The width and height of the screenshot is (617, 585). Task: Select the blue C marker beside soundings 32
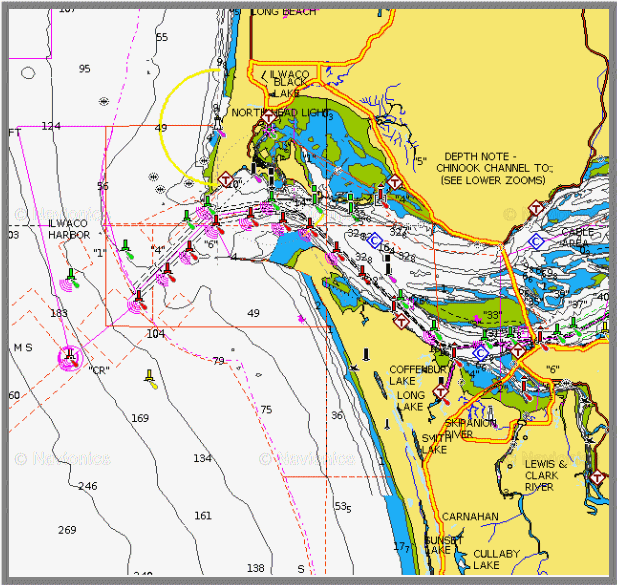375,240
